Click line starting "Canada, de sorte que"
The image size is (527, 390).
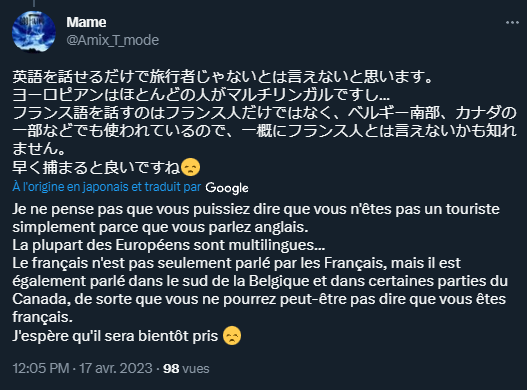(259, 299)
